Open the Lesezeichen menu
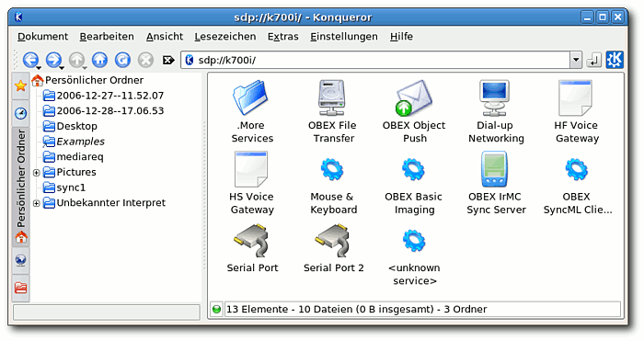The width and height of the screenshot is (644, 341). pos(225,37)
